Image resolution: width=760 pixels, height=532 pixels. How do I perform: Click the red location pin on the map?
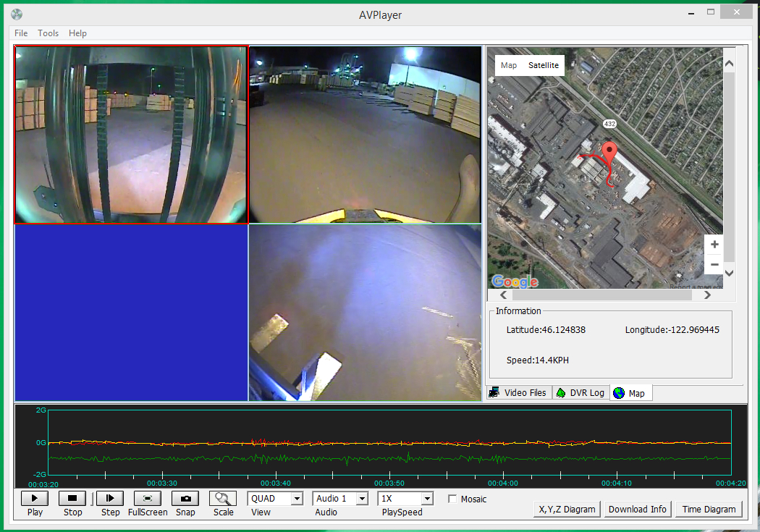tap(610, 153)
